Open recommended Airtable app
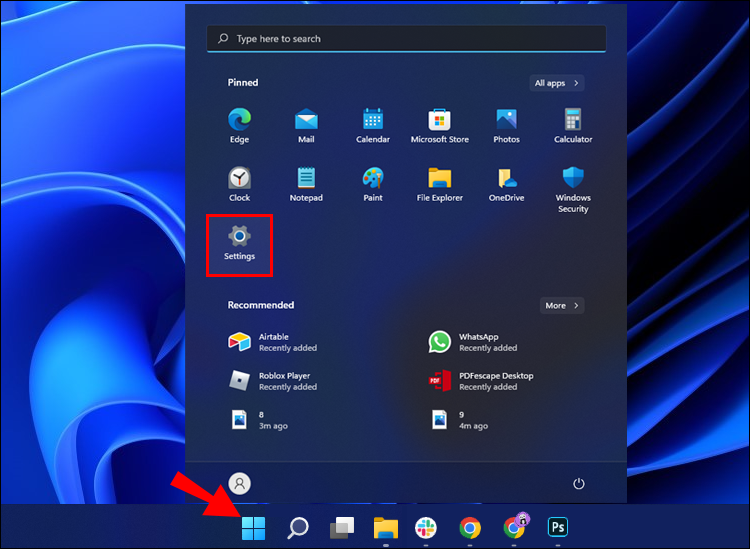750x549 pixels. pyautogui.click(x=273, y=342)
